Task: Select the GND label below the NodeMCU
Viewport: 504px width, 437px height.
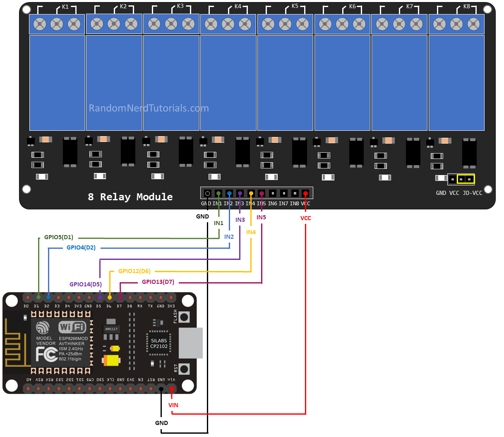Action: [x=162, y=423]
